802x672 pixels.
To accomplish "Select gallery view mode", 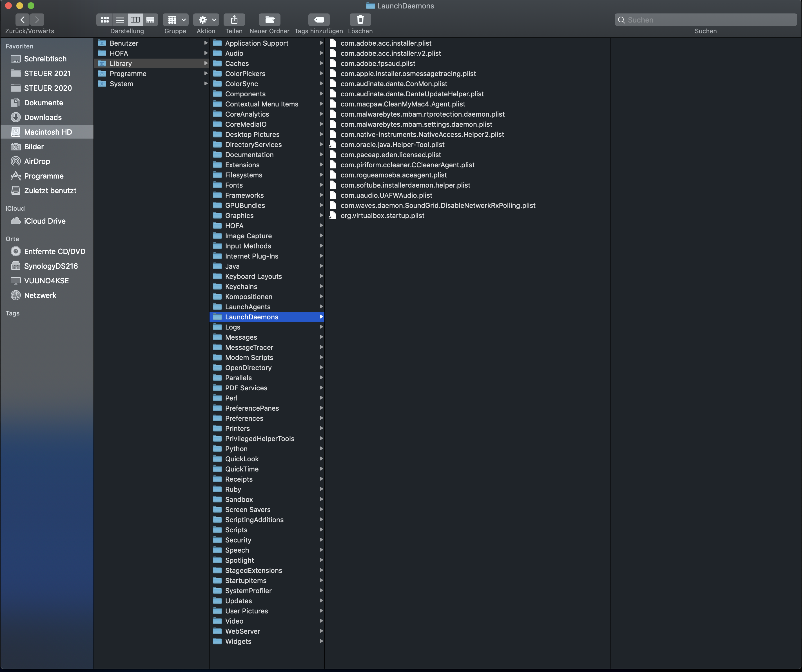I will [150, 19].
